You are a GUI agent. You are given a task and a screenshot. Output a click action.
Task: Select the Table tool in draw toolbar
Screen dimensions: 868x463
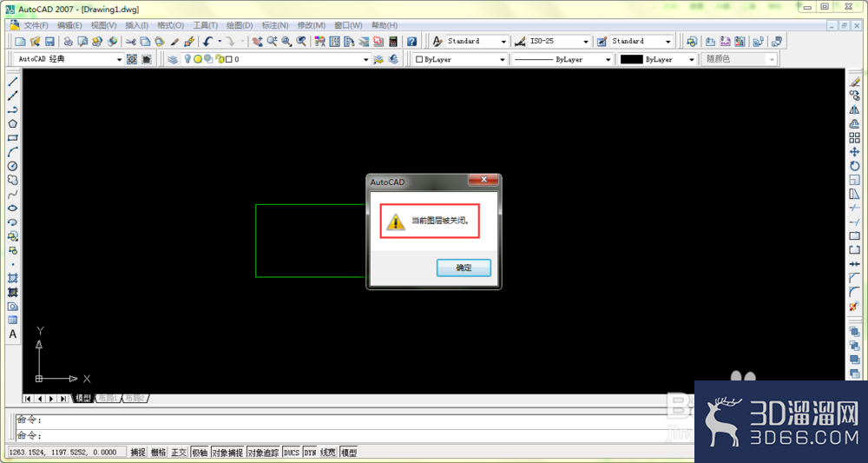13,321
